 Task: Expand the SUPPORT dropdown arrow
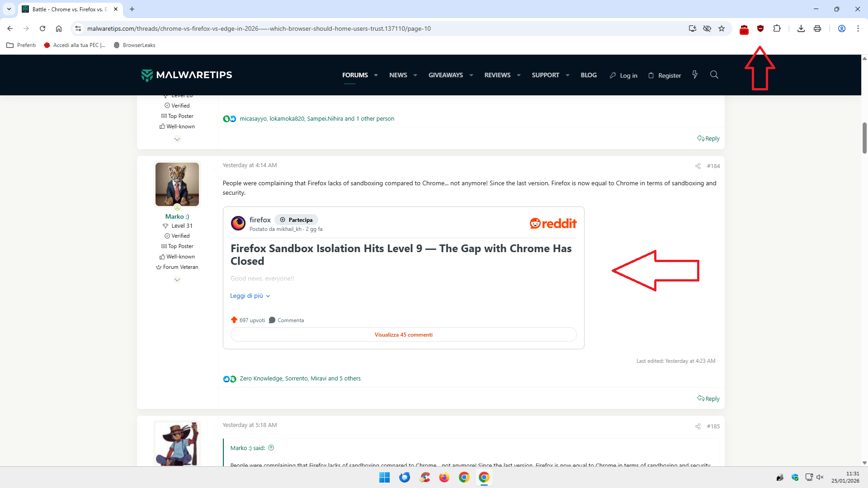(567, 75)
